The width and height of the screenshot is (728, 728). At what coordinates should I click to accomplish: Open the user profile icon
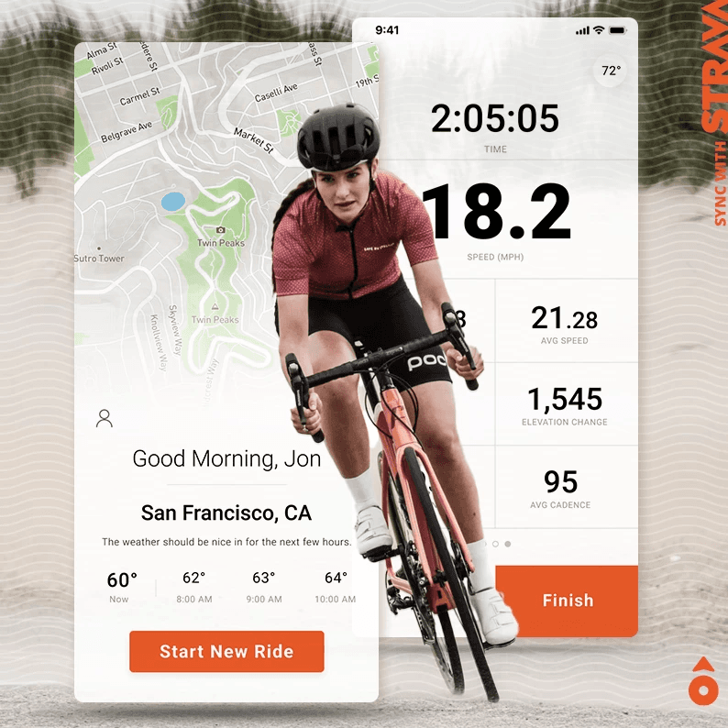pos(104,418)
